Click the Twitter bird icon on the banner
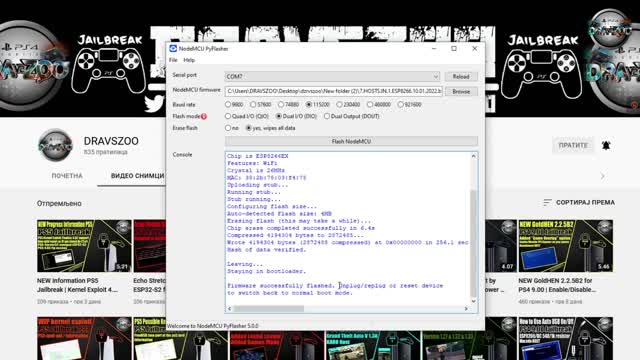This screenshot has width=640, height=360. click(154, 104)
